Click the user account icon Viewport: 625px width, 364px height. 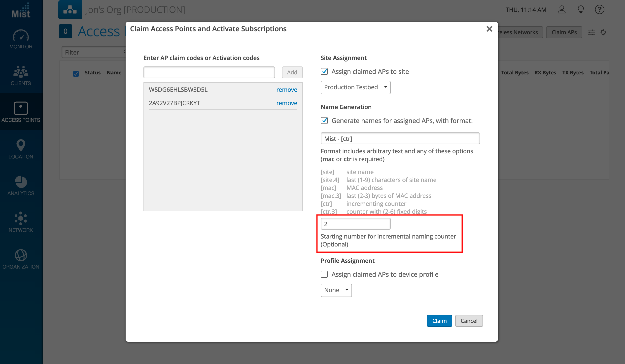(x=561, y=10)
